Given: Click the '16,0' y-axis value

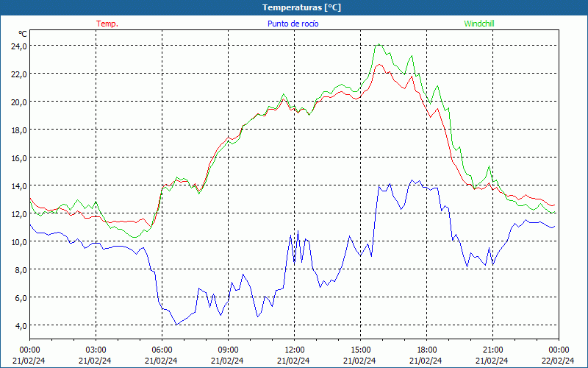Looking at the screenshot, I should coord(19,158).
